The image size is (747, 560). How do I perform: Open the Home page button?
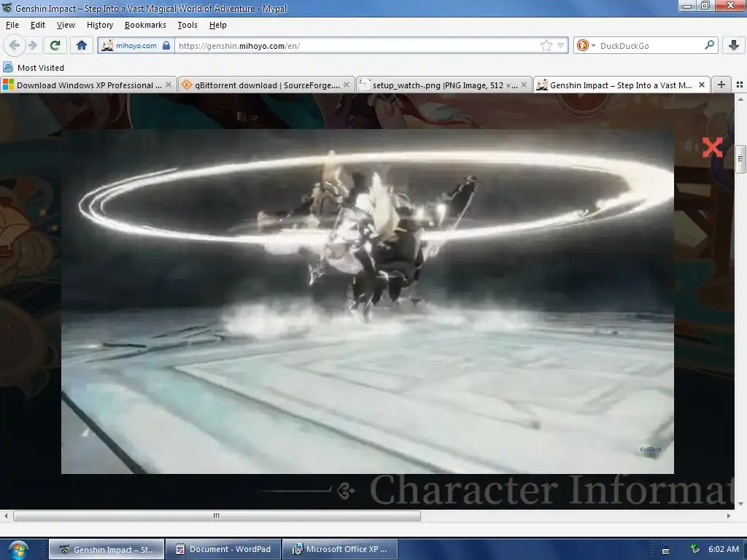82,45
